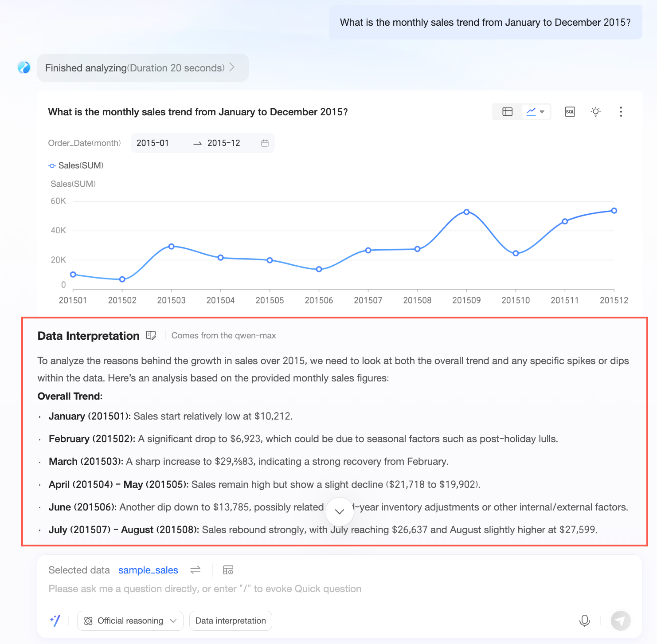The height and width of the screenshot is (644, 657).
Task: Click the lightbulb insight icon
Action: (596, 112)
